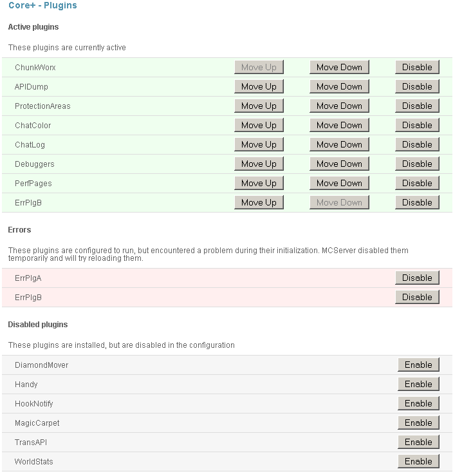Enable the HookNotify plugin
This screenshot has width=453, height=476.
click(418, 403)
